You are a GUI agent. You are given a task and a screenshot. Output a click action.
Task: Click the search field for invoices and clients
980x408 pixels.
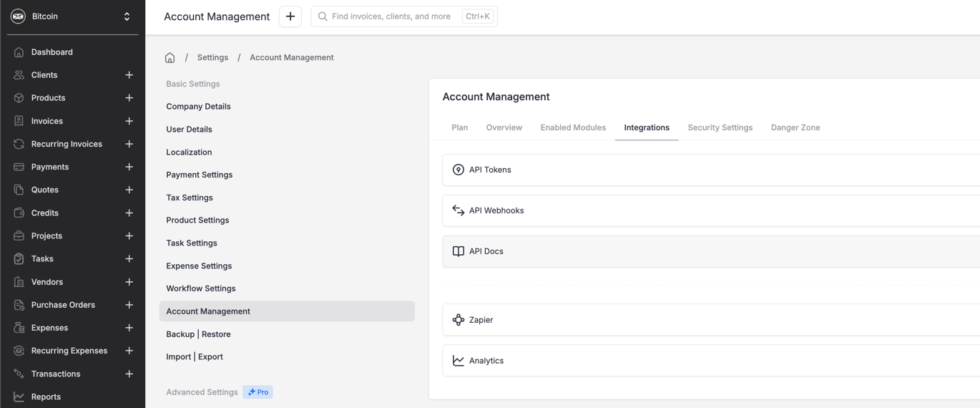click(391, 16)
